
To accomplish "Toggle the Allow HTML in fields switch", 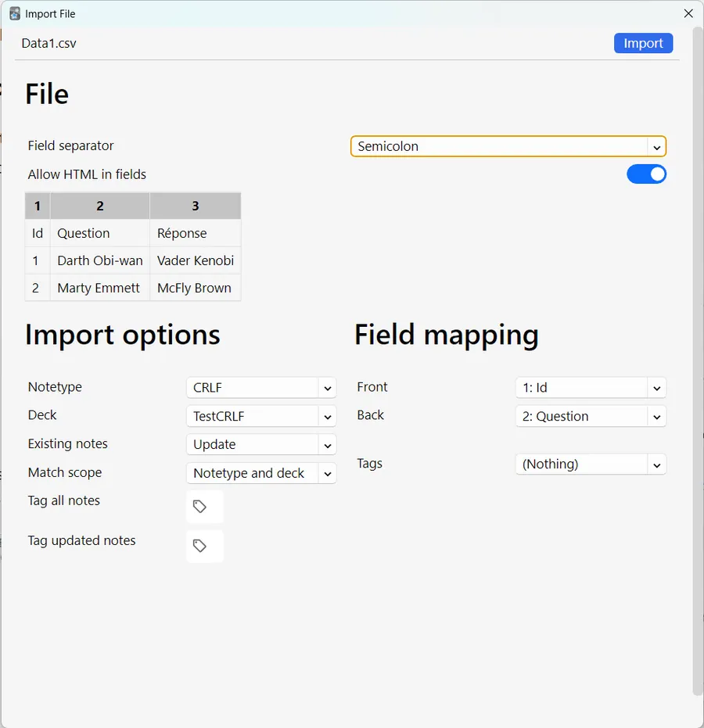I will point(646,174).
